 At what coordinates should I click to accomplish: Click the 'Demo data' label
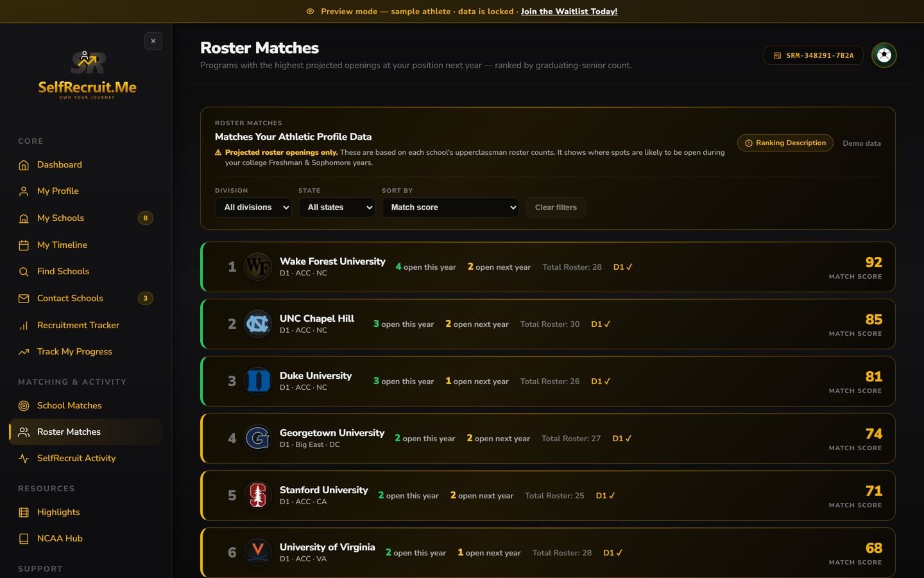pos(862,143)
